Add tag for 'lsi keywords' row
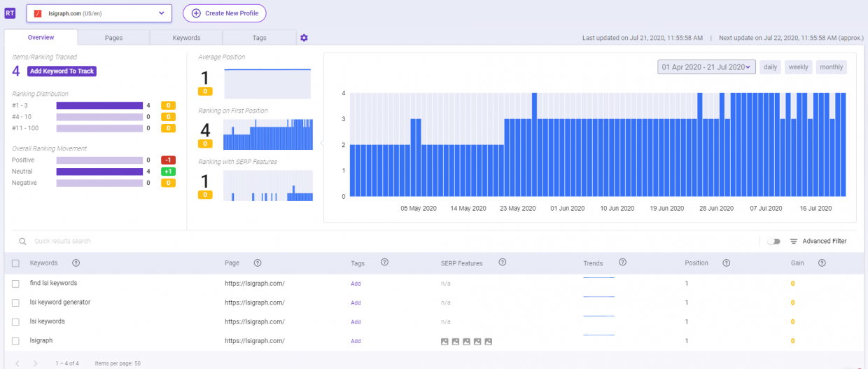The width and height of the screenshot is (868, 369). tap(356, 322)
